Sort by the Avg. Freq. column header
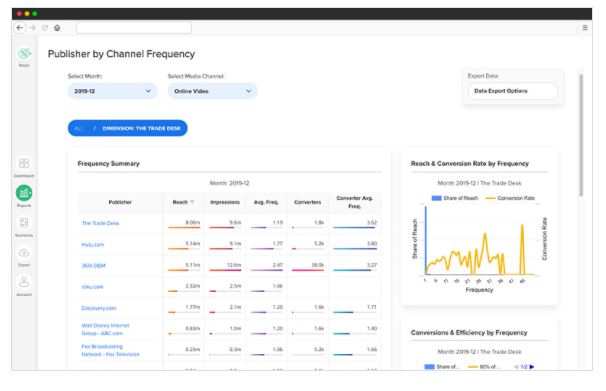This screenshot has height=391, width=606. pyautogui.click(x=266, y=202)
